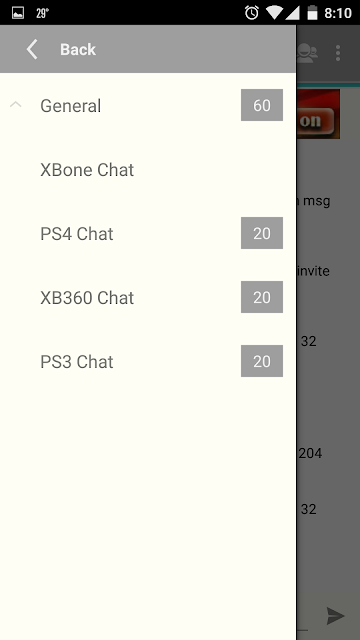360x640 pixels.
Task: Tap the send message arrow icon
Action: point(336,616)
